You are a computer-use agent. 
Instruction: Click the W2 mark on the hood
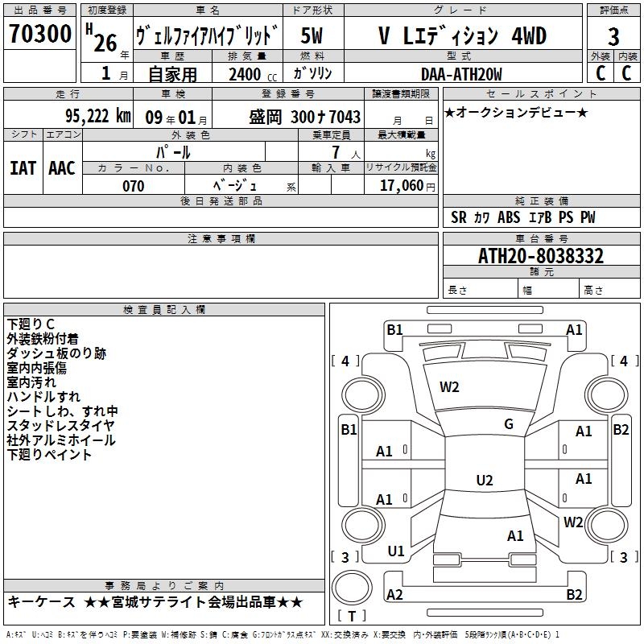pos(449,387)
